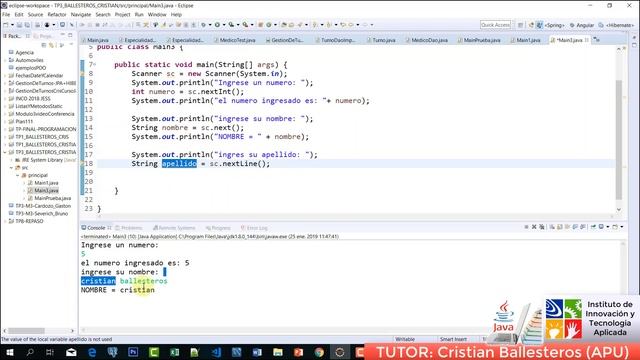Switch to Problems tab
640x360 pixels.
[x=129, y=228]
